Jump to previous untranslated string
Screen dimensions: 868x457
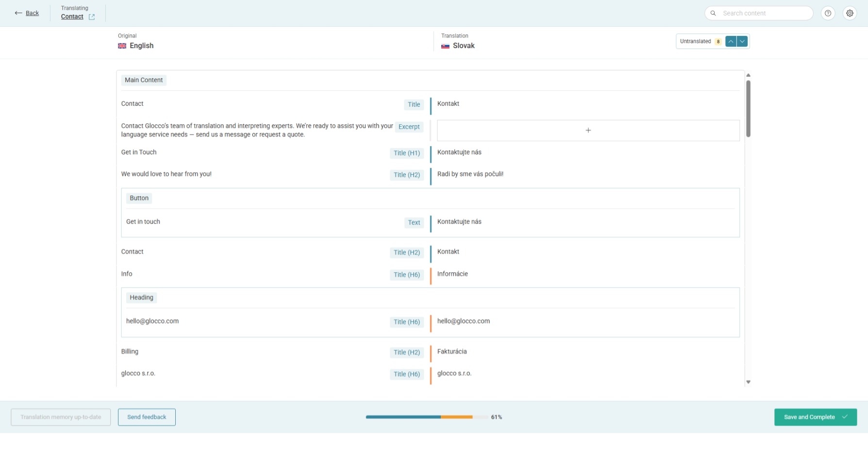(x=731, y=41)
